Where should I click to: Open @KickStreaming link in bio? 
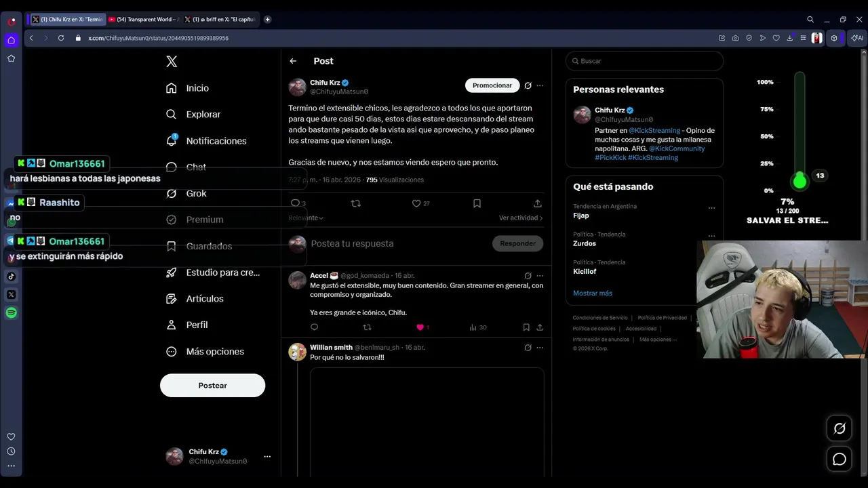tap(654, 130)
